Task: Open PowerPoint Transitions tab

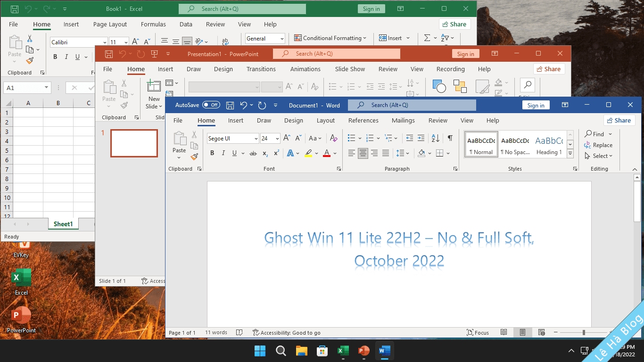Action: coord(261,69)
